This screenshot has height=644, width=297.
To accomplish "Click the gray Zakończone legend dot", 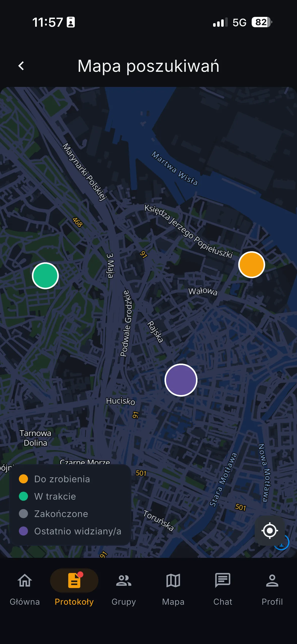I will click(x=23, y=513).
